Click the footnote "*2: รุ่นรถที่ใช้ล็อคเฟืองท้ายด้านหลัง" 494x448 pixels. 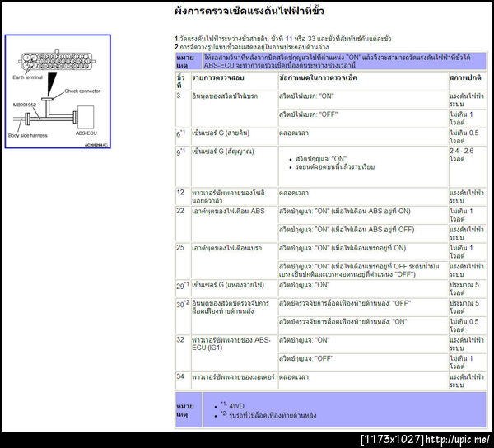268,415
